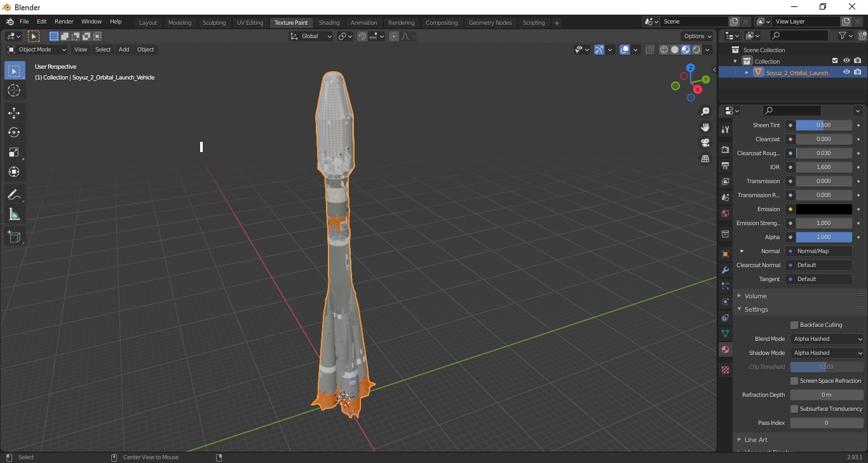868x463 pixels.
Task: Click the Emission color swatch
Action: 824,209
